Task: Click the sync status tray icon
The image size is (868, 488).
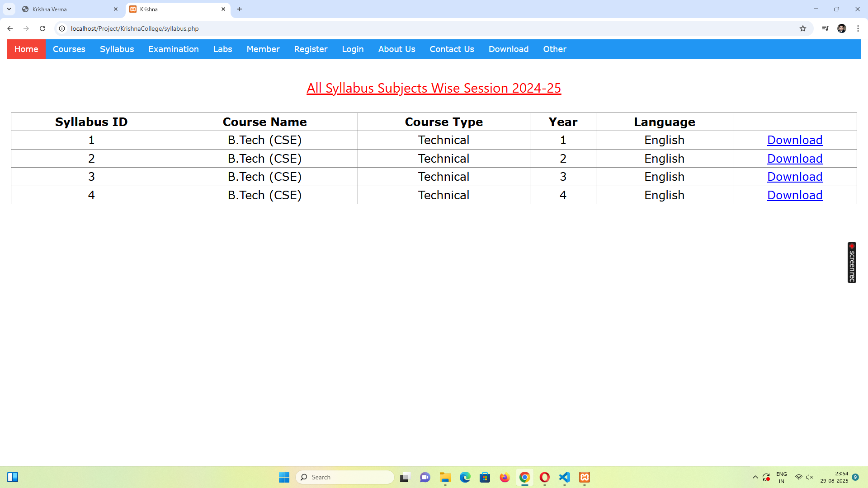Action: pos(766,477)
